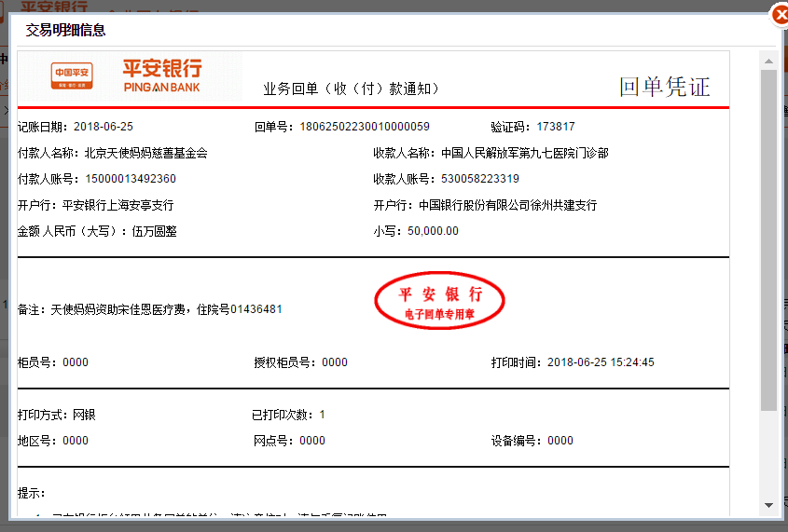Click the 交易明细信息 dialog title
788x532 pixels.
(x=65, y=30)
